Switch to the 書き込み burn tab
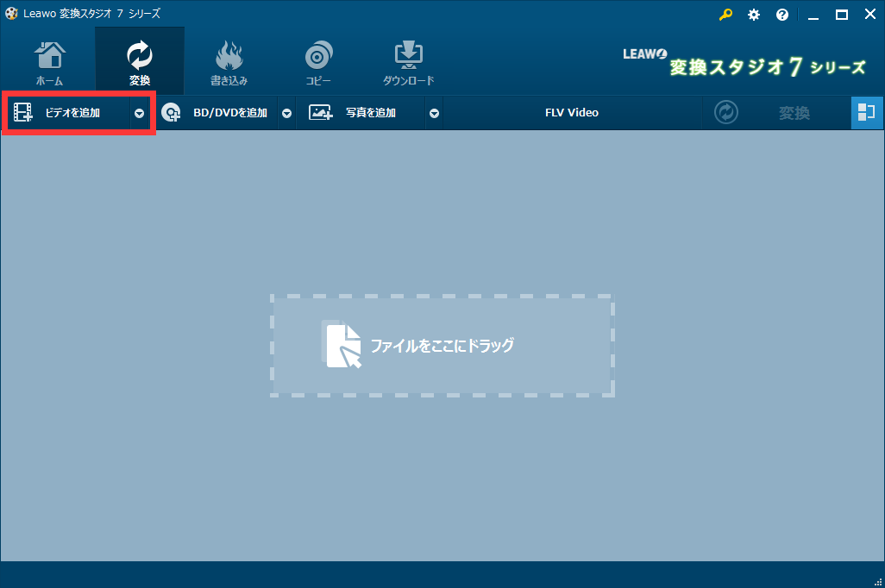The height and width of the screenshot is (588, 885). 229,63
